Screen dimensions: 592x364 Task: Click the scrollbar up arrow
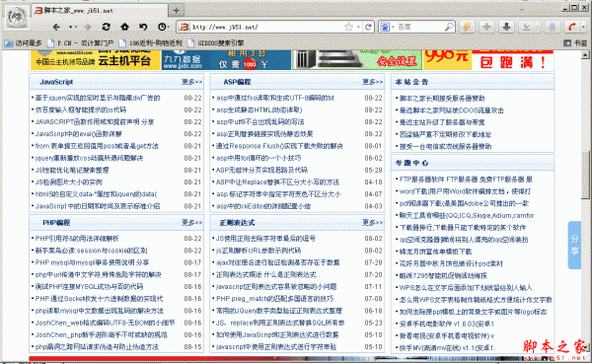(x=585, y=55)
